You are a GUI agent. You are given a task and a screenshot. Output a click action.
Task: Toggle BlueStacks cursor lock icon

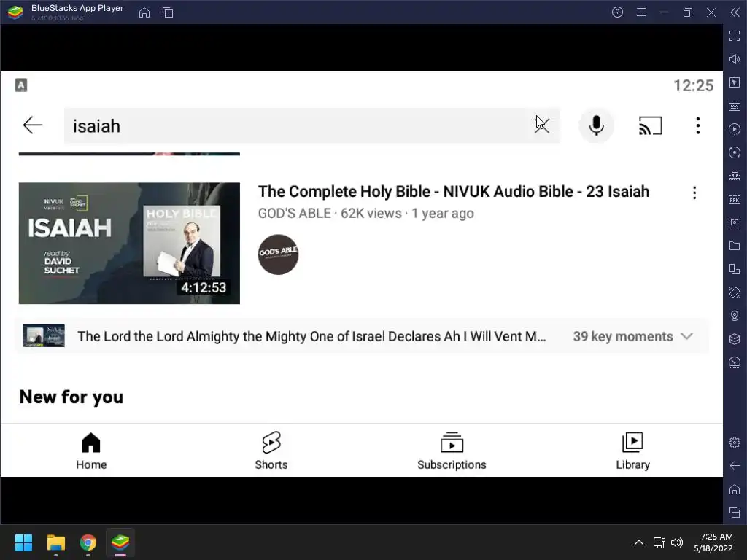point(735,82)
